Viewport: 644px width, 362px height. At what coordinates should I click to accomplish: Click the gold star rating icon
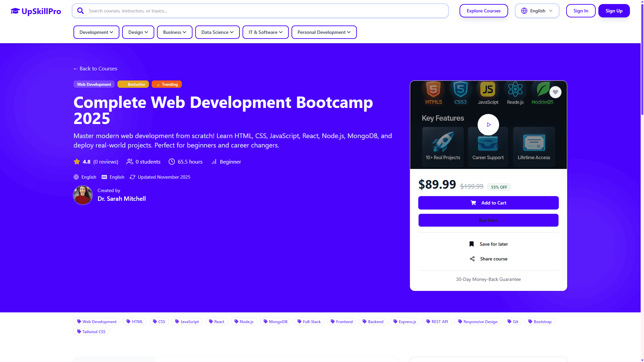coord(77,162)
